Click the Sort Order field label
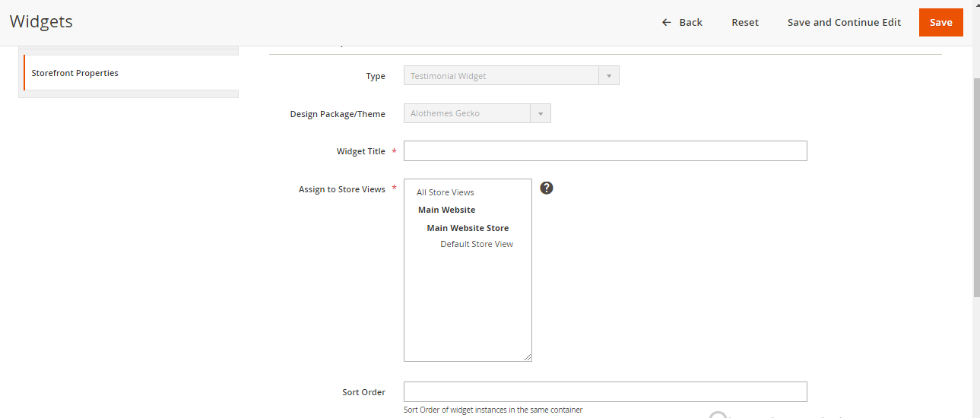This screenshot has height=418, width=980. point(363,392)
